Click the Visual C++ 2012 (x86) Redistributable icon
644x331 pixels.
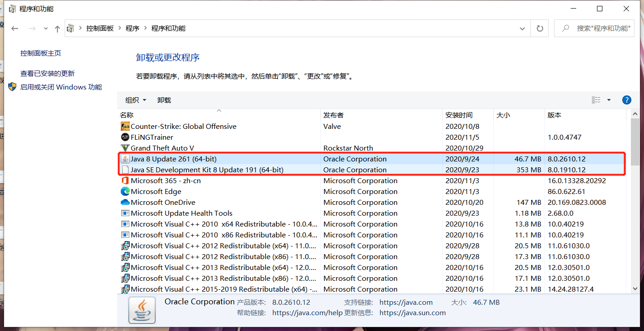click(x=125, y=257)
